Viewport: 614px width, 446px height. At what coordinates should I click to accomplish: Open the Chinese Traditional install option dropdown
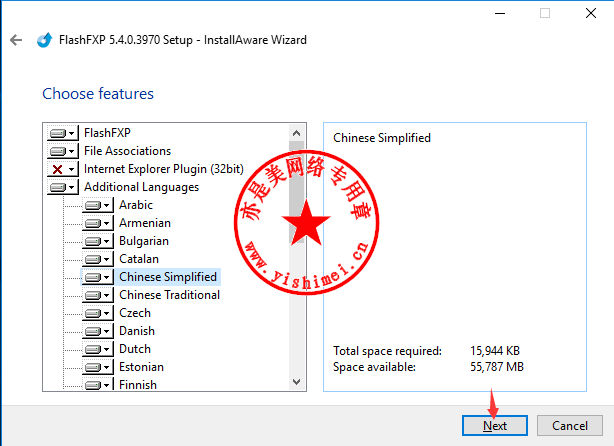tap(107, 295)
